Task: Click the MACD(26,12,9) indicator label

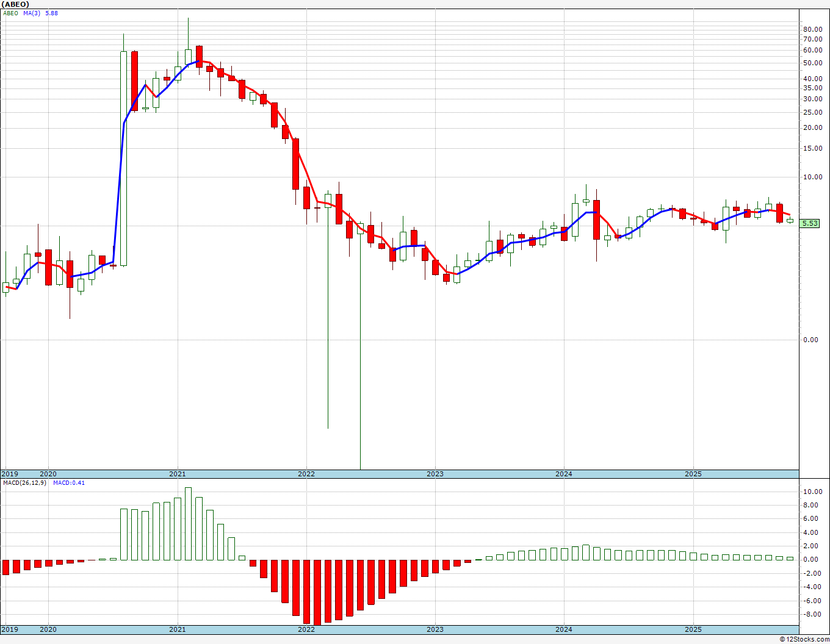Action: (24, 483)
